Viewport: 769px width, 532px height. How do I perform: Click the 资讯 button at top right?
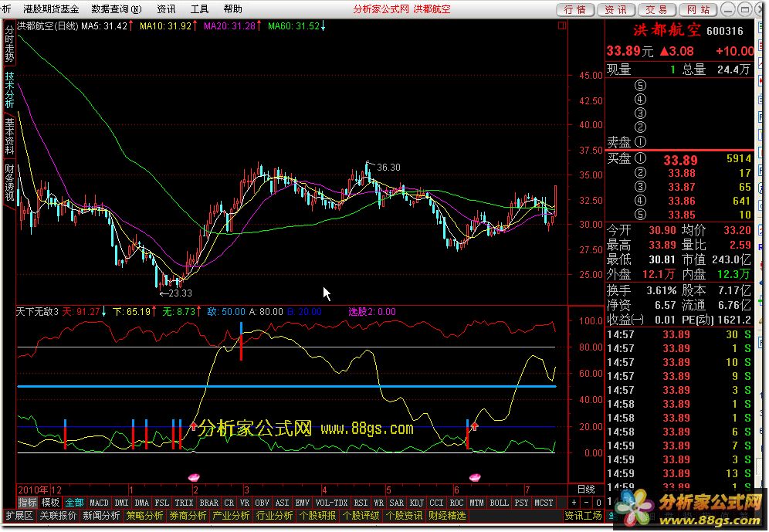(x=616, y=9)
